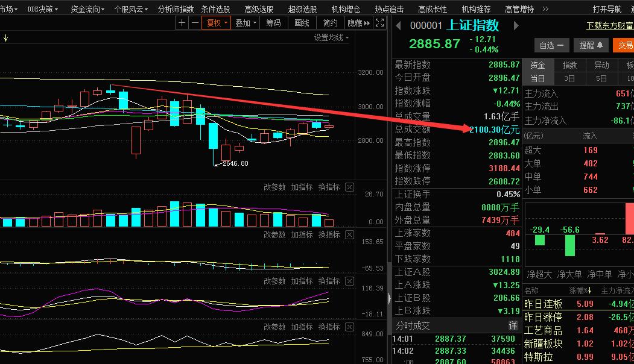Screen dimensions: 634x364
Task: Click 下载东方财富 link
Action: [610, 26]
